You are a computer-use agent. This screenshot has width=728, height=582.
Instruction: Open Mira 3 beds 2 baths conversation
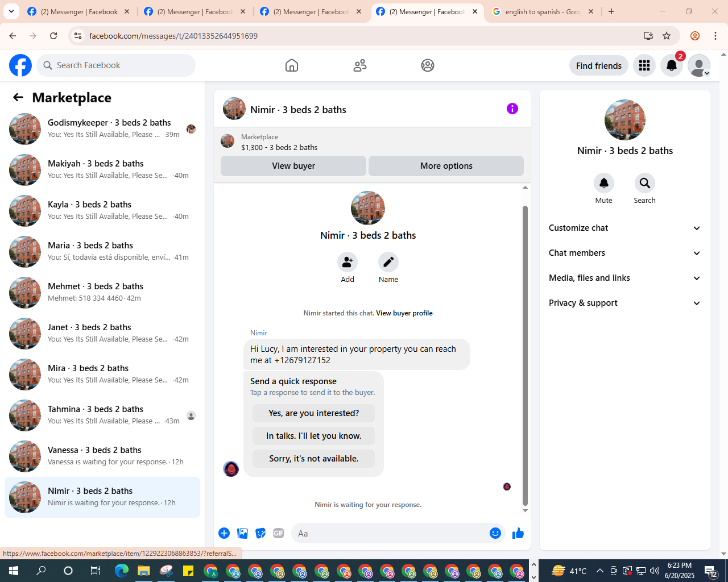[x=102, y=375]
